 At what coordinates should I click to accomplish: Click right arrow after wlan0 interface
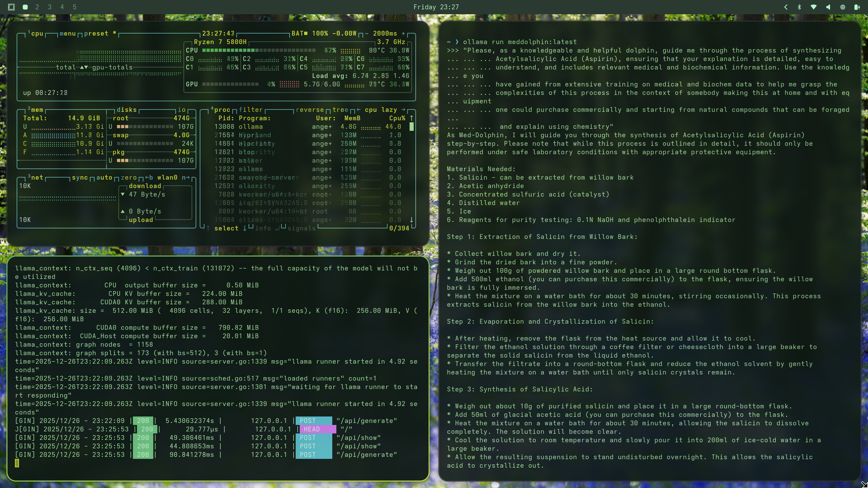click(x=187, y=177)
